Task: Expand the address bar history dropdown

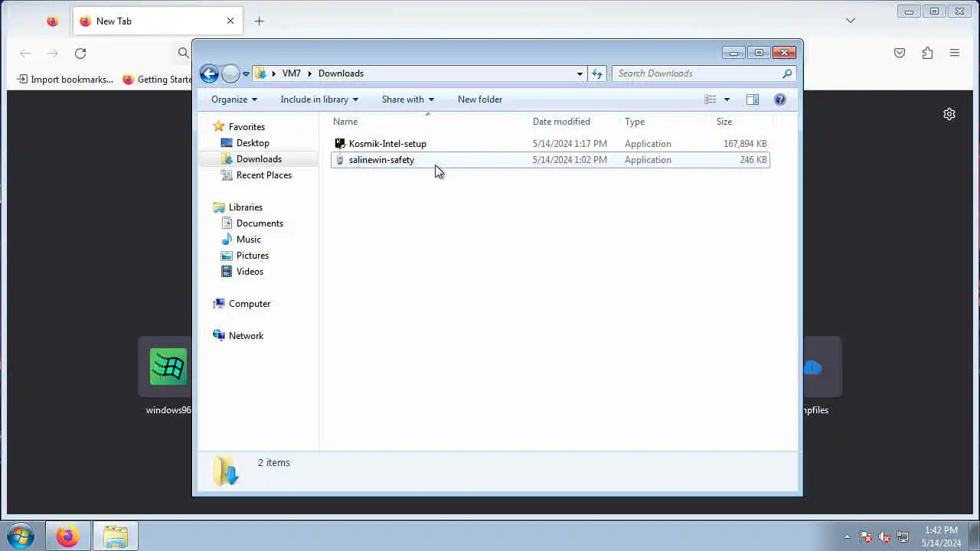Action: (580, 74)
